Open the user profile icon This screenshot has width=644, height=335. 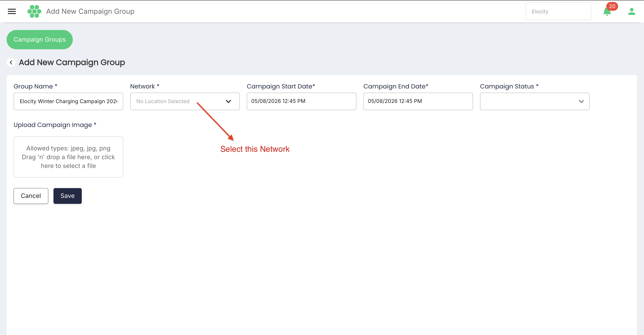(x=632, y=11)
